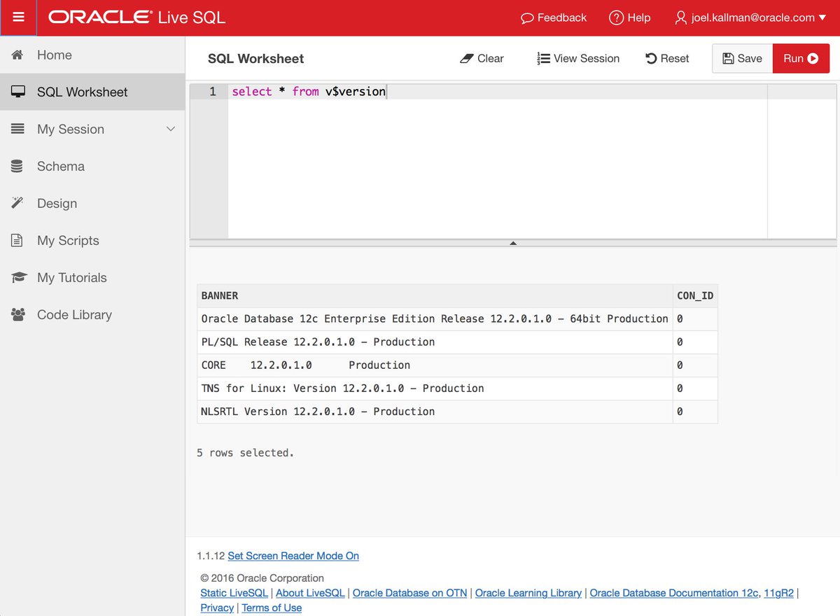Open the Design section
The image size is (840, 616).
pyautogui.click(x=92, y=203)
